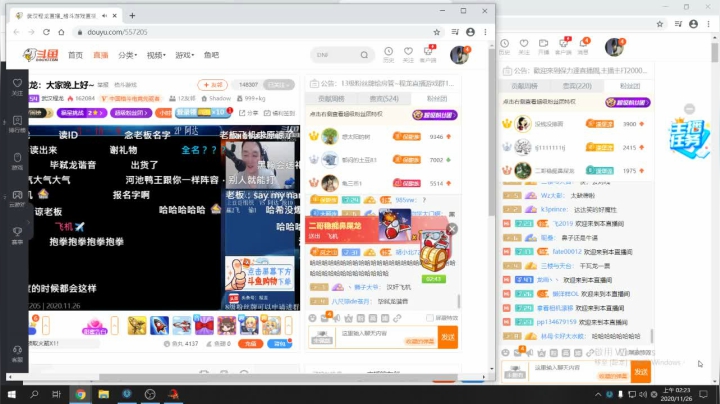
Task: Switch to the 贵宾(524) tab
Action: [384, 99]
